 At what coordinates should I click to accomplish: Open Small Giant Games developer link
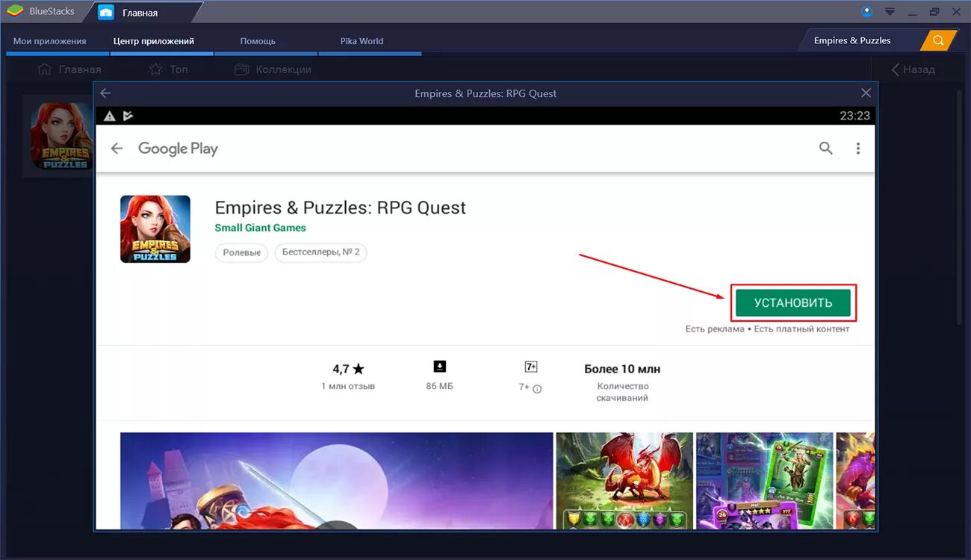pyautogui.click(x=260, y=228)
